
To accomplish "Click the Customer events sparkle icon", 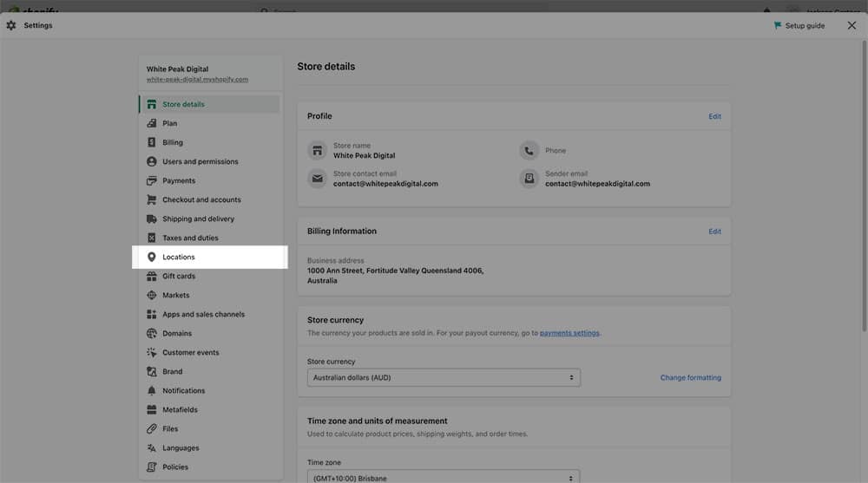I will coord(151,352).
